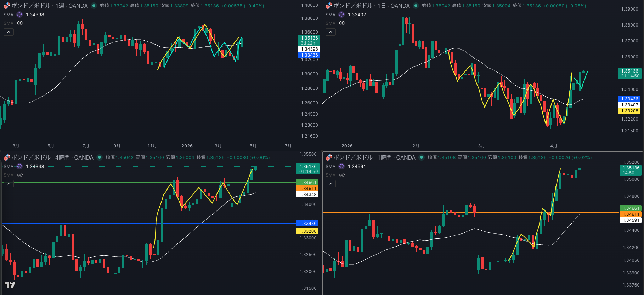644x295 pixels.
Task: Click the SMA sync icon on 4-hour chart
Action: (19, 166)
